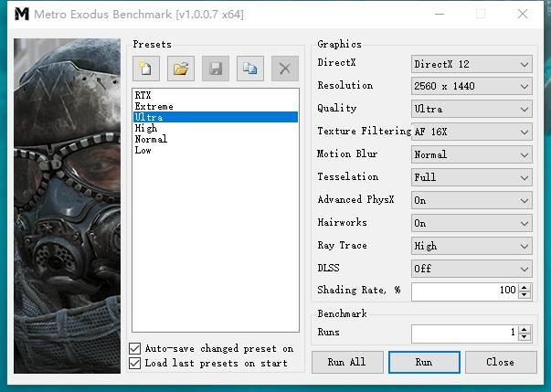Decrease Shading Rate with down arrow

tap(525, 295)
